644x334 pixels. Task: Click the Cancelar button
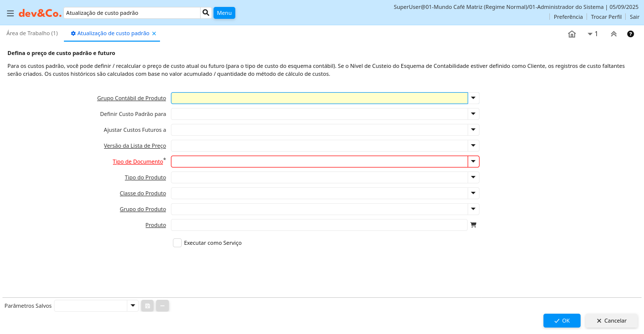point(611,321)
